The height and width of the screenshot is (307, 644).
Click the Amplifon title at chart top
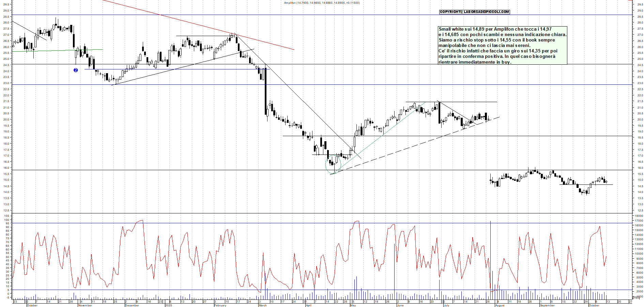tap(322, 3)
